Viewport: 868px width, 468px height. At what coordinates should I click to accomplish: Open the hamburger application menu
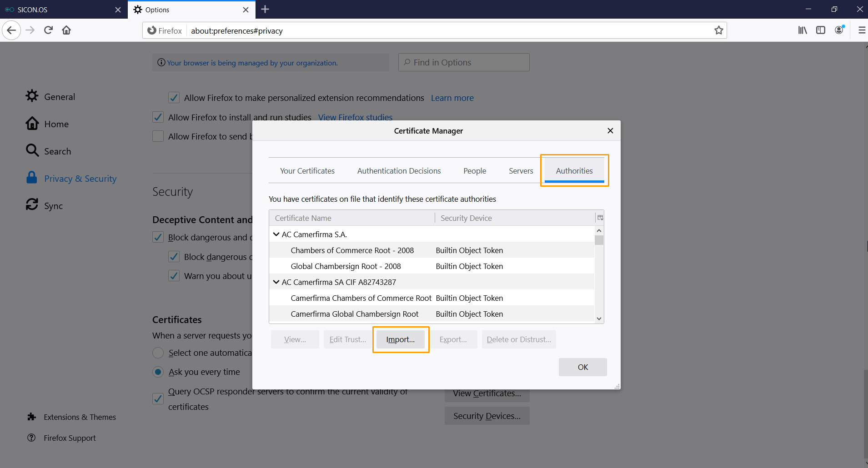(x=861, y=30)
